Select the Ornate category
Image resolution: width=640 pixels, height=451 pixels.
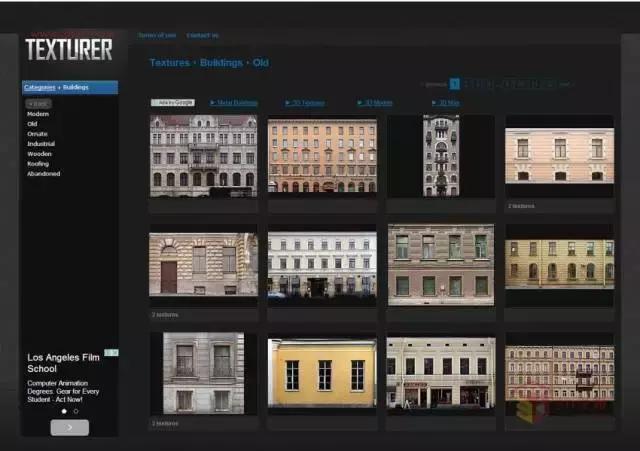[37, 134]
